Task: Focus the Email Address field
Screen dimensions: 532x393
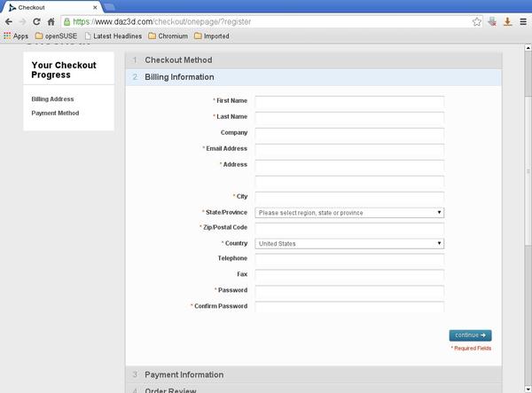Action: (x=349, y=149)
